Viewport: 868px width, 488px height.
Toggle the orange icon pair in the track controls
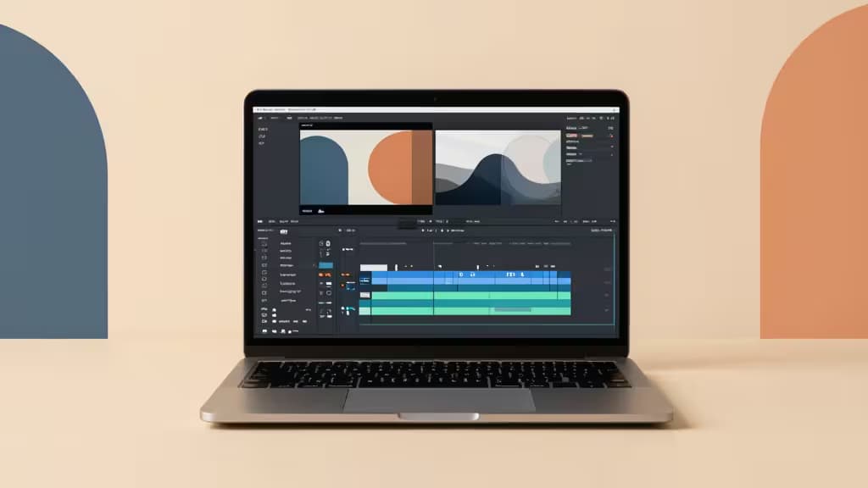pyautogui.click(x=325, y=274)
